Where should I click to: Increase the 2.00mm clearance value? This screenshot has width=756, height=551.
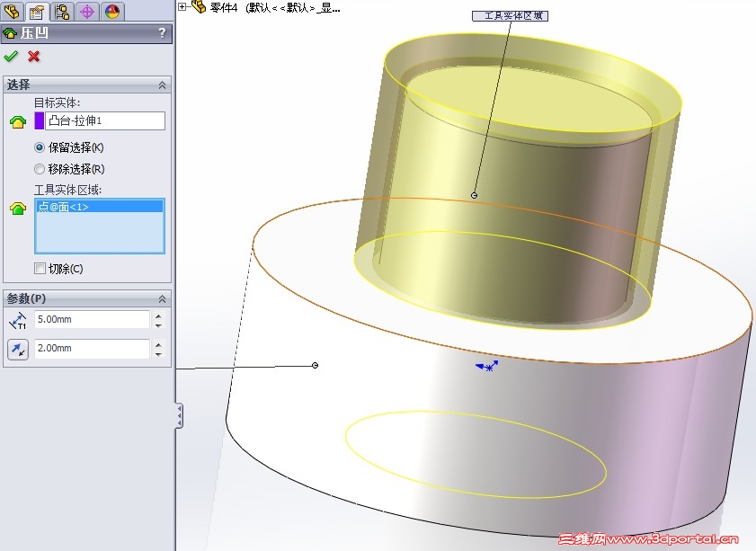[x=158, y=344]
